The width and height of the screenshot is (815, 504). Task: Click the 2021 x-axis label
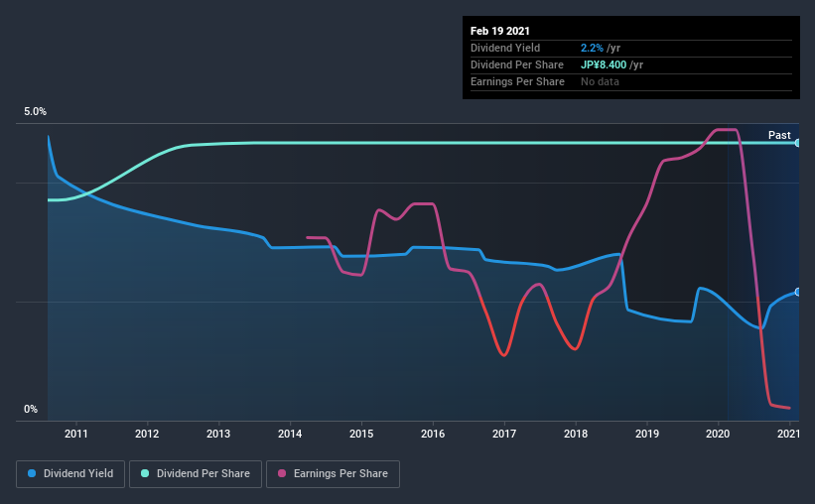[x=788, y=434]
